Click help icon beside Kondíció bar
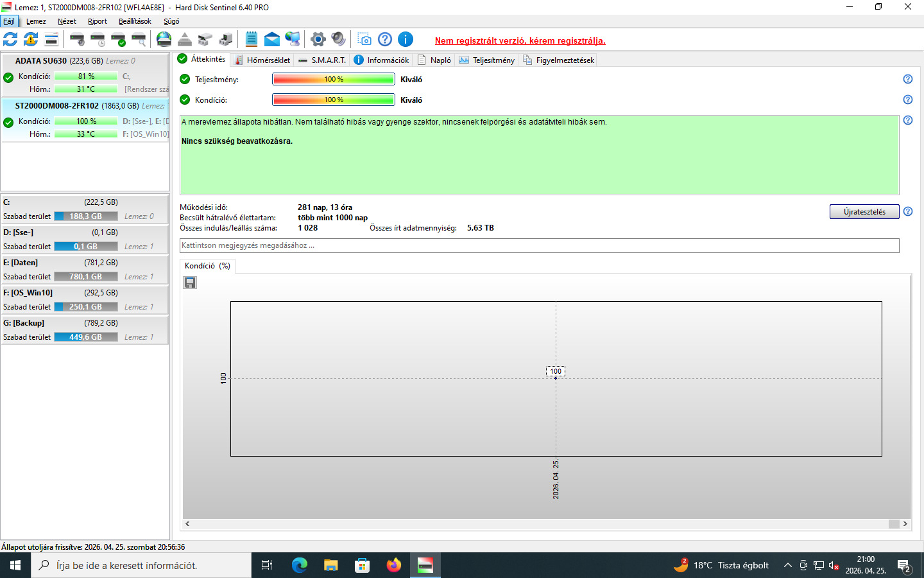The image size is (924, 578). (x=908, y=100)
